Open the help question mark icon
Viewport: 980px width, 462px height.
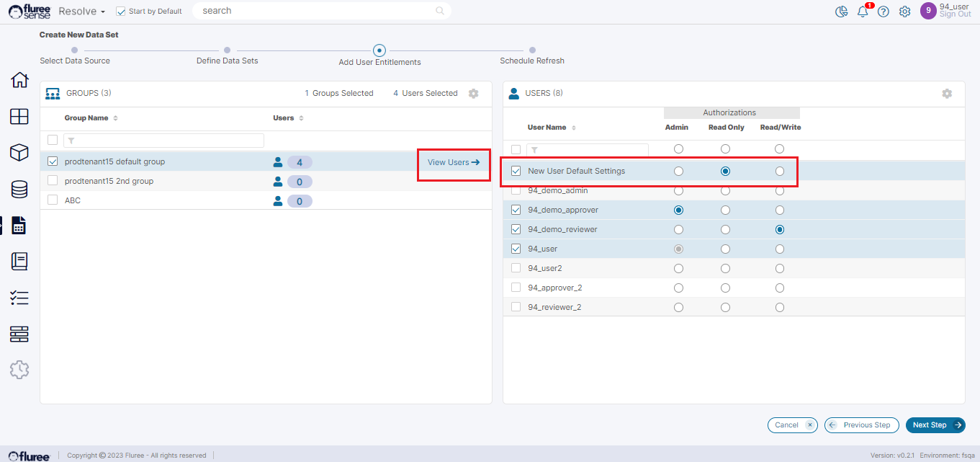click(884, 12)
